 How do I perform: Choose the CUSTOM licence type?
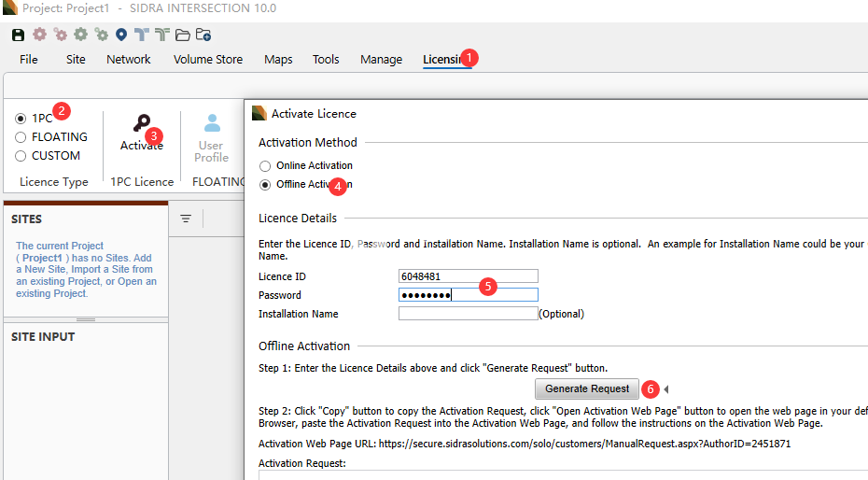point(21,156)
